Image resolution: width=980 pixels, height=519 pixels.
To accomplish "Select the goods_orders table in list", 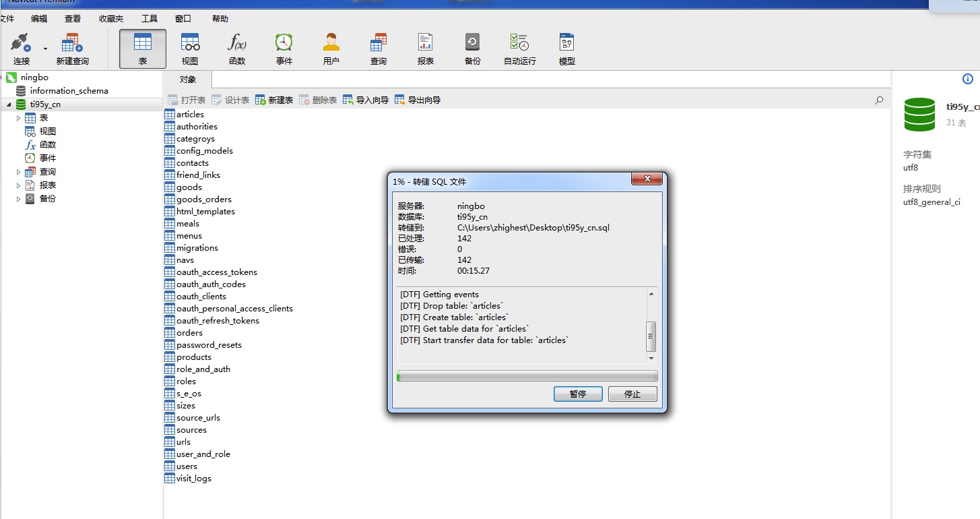I will 203,200.
